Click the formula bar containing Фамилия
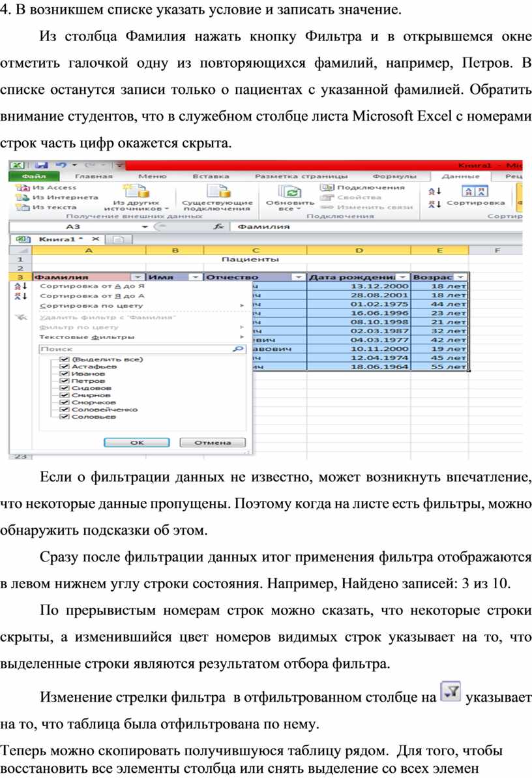 [377, 227]
